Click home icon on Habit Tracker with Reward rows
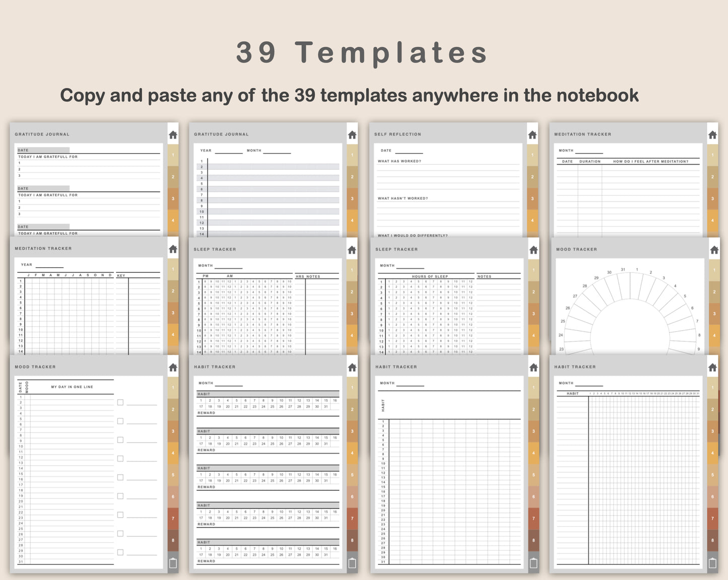The image size is (728, 580). click(x=352, y=368)
